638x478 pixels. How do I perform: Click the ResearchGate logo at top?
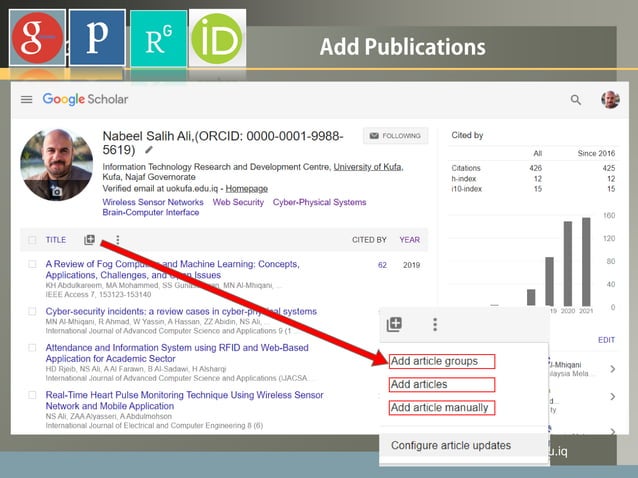(157, 38)
